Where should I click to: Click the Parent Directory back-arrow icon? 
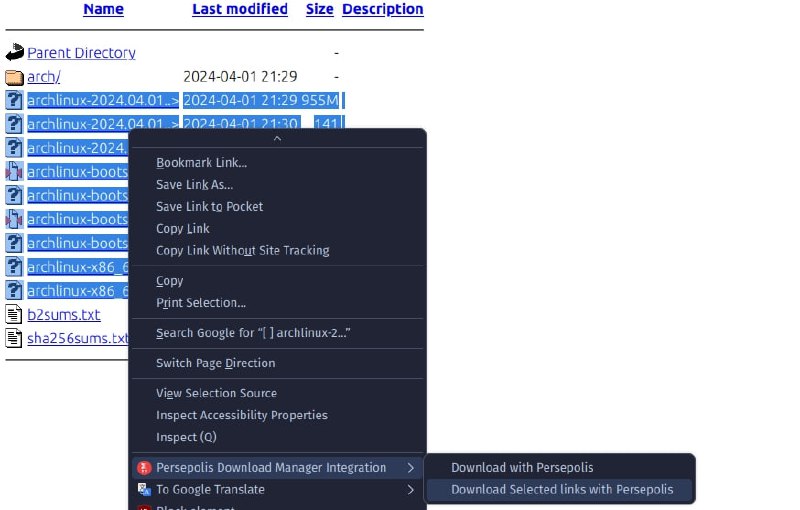pyautogui.click(x=15, y=53)
